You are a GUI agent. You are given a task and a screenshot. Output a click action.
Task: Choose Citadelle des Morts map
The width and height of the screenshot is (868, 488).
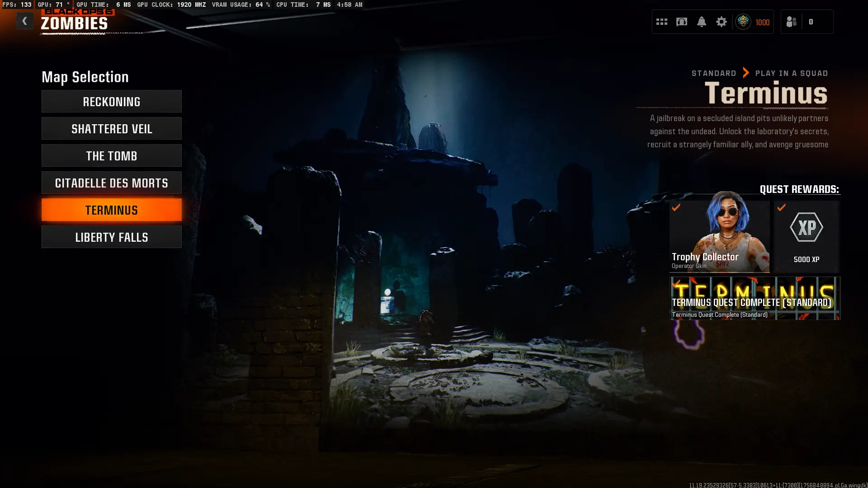pyautogui.click(x=111, y=183)
